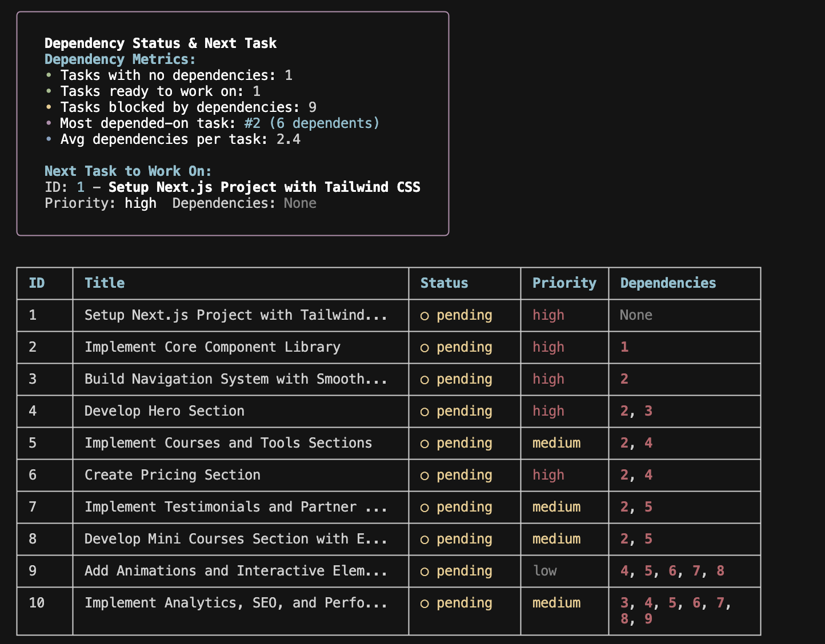Image resolution: width=825 pixels, height=644 pixels.
Task: Click the status circle for Create Pricing Section
Action: coord(424,476)
